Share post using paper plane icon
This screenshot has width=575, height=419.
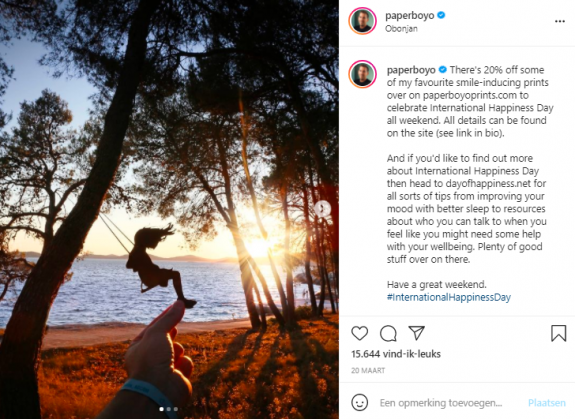(x=417, y=333)
